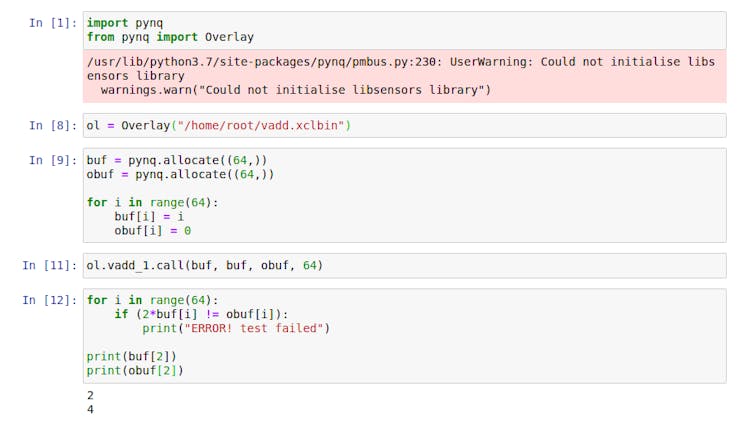Click the "if (2*buf[i] != obuf[i]):" line
The image size is (740, 425).
[201, 315]
